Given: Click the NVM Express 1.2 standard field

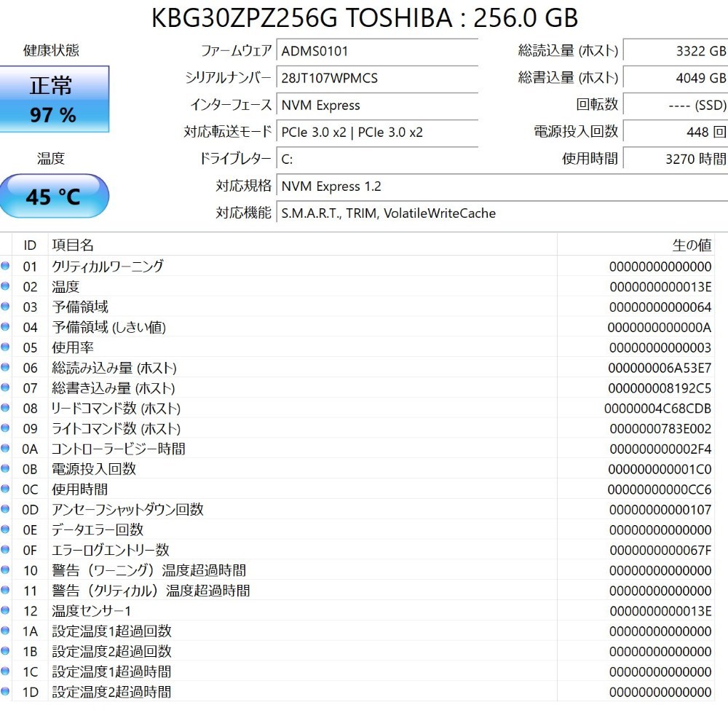Looking at the screenshot, I should click(x=502, y=186).
